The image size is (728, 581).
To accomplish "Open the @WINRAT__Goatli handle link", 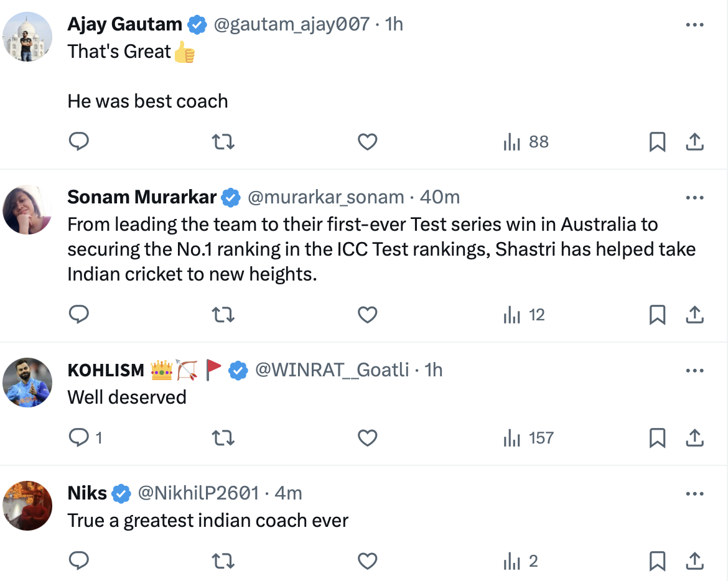I will 332,370.
